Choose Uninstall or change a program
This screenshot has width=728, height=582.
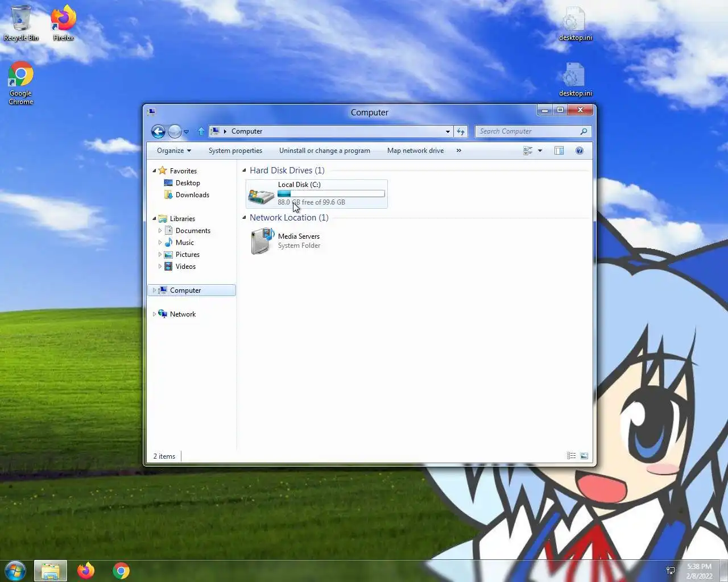pyautogui.click(x=325, y=151)
